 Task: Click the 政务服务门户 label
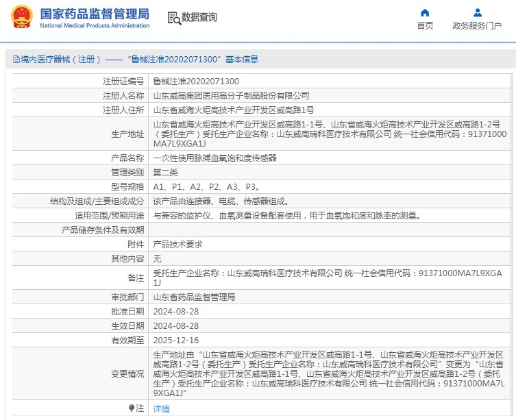[477, 25]
